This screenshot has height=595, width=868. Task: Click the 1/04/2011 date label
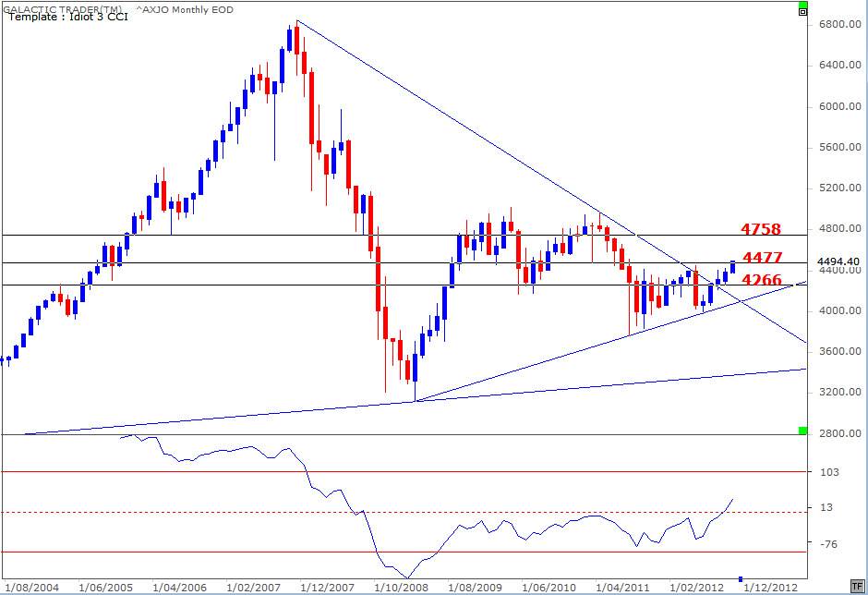[x=622, y=588]
